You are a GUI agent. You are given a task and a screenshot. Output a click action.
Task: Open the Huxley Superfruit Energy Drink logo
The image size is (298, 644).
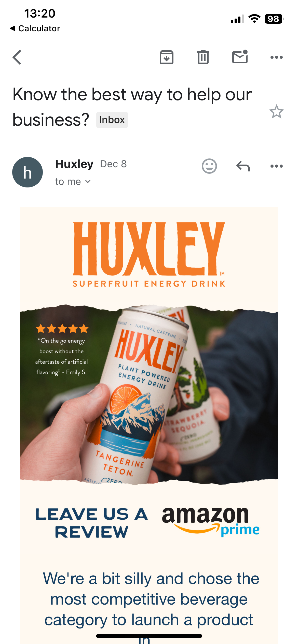[149, 255]
